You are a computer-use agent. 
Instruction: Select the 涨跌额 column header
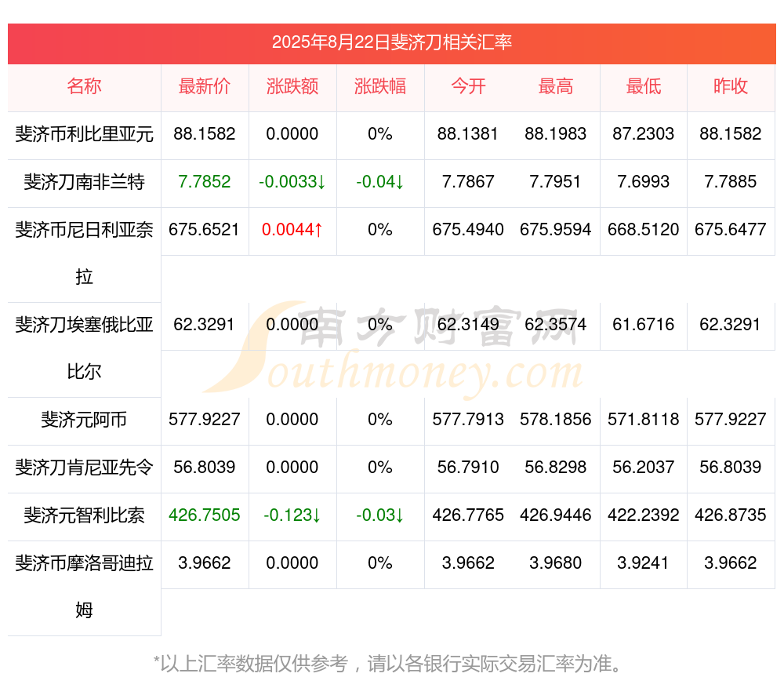point(292,86)
